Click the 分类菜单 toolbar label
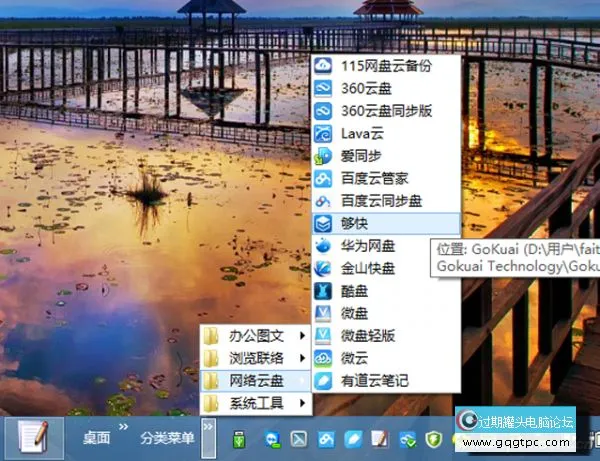The width and height of the screenshot is (600, 461). 167,438
